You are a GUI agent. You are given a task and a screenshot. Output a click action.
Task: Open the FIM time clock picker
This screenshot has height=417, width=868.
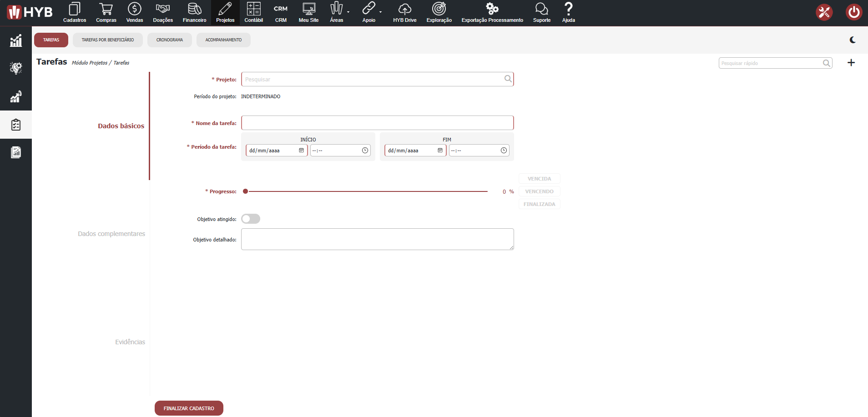pyautogui.click(x=504, y=151)
